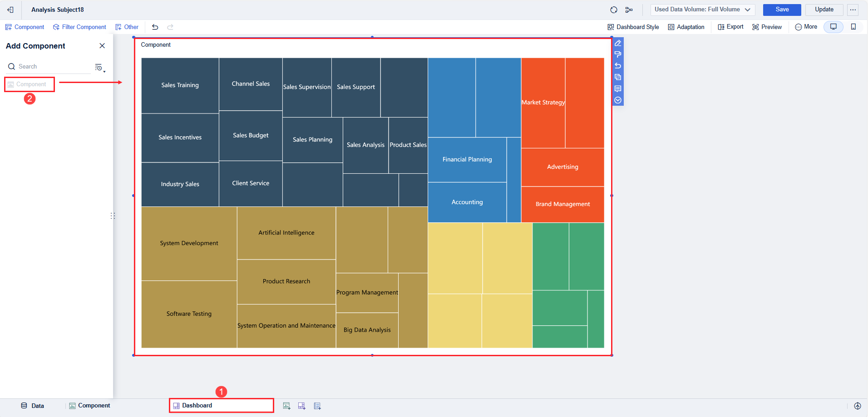Open the Used Data Volume dropdown
This screenshot has height=417, width=868.
pyautogui.click(x=703, y=10)
